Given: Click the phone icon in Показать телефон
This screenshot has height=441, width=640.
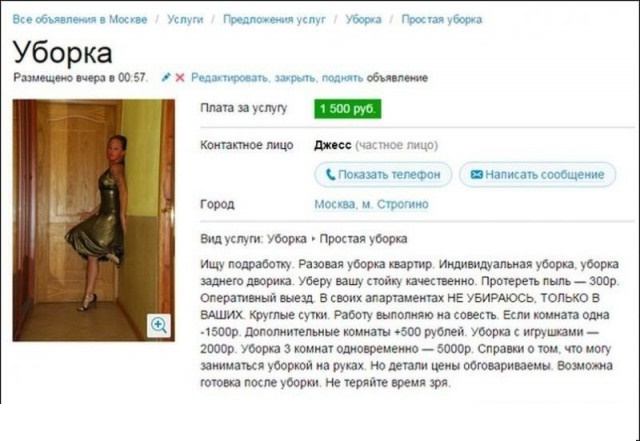Looking at the screenshot, I should pos(331,175).
